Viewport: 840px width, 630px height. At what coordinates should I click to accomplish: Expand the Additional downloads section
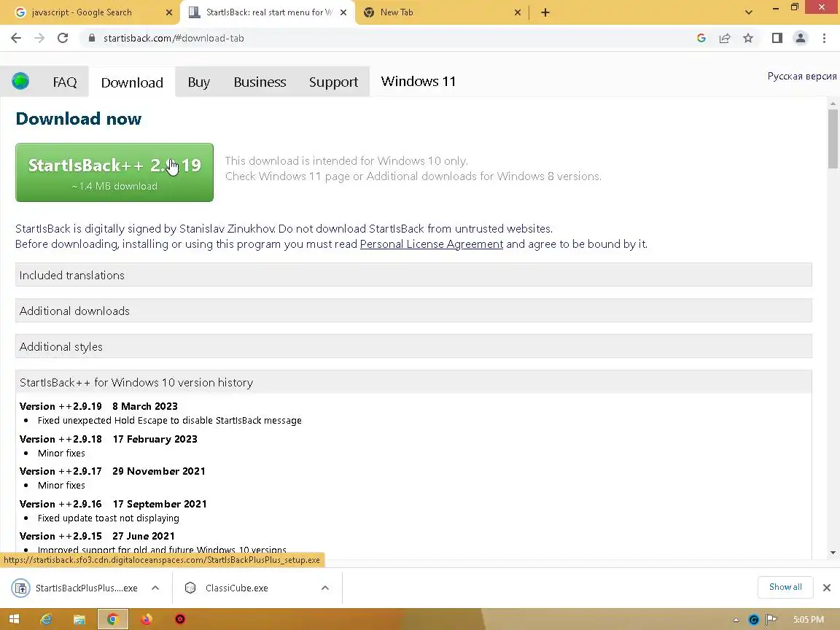pos(413,311)
